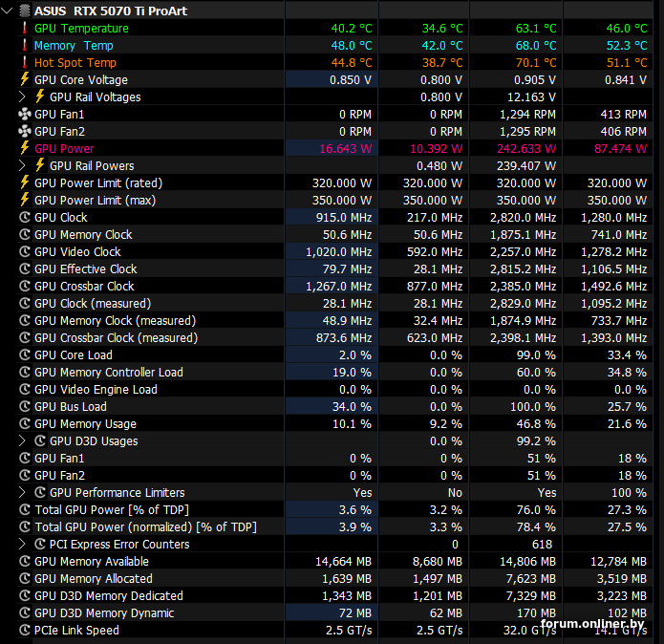This screenshot has height=644, width=664.
Task: Click the lightning icon beside GPU Power
Action: point(25,148)
